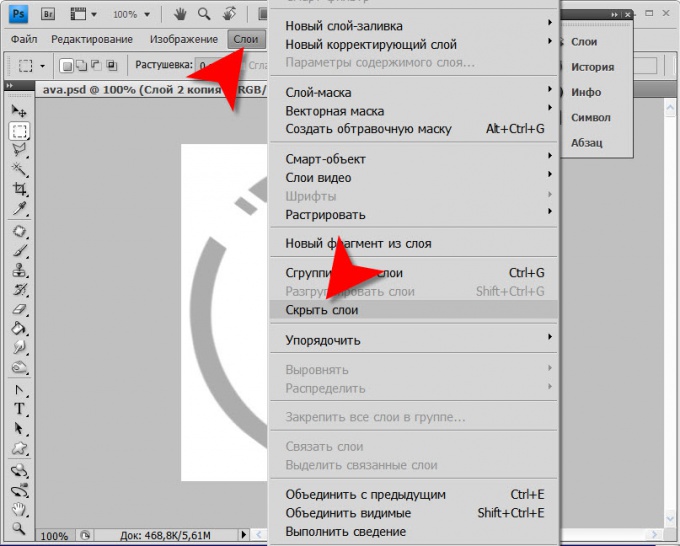This screenshot has height=546, width=680.
Task: Choose Сгруппировать слои menu entry
Action: pyautogui.click(x=413, y=273)
